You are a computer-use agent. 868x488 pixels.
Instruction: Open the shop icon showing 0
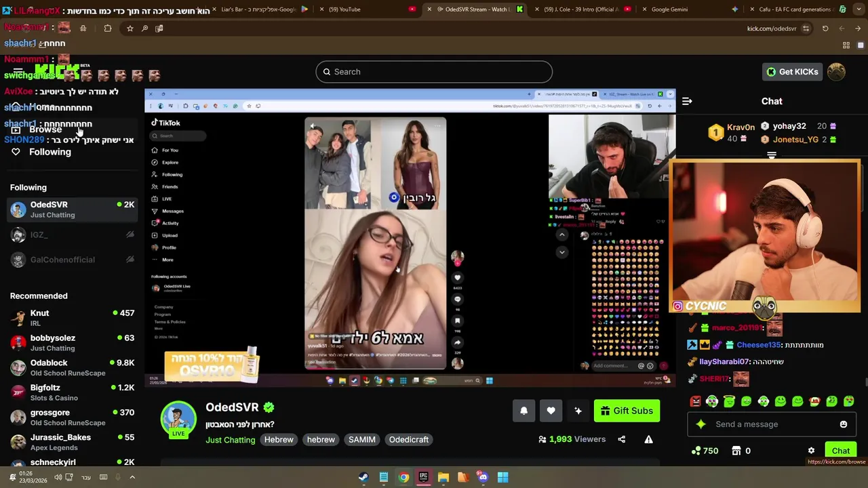(741, 451)
